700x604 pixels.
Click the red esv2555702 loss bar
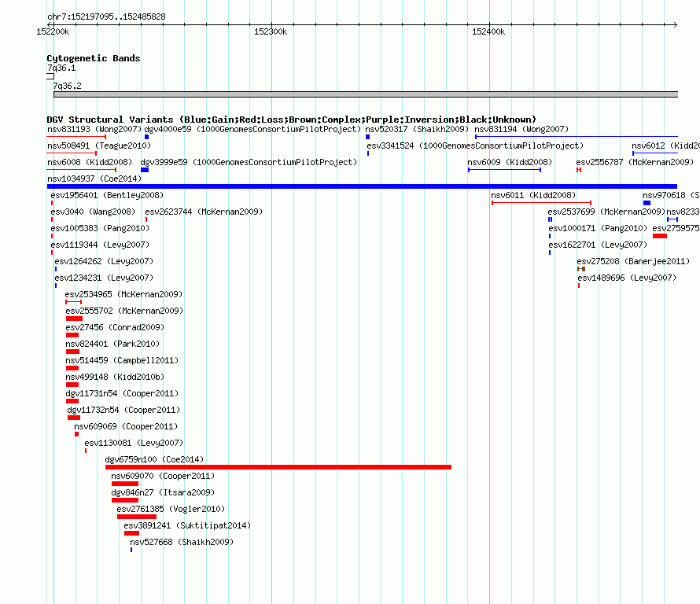[x=74, y=319]
